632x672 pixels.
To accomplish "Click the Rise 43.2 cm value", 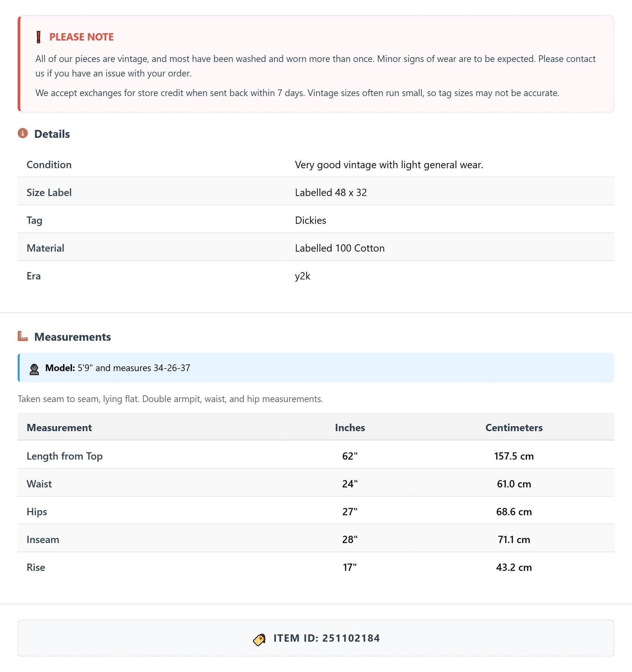I will tap(514, 567).
